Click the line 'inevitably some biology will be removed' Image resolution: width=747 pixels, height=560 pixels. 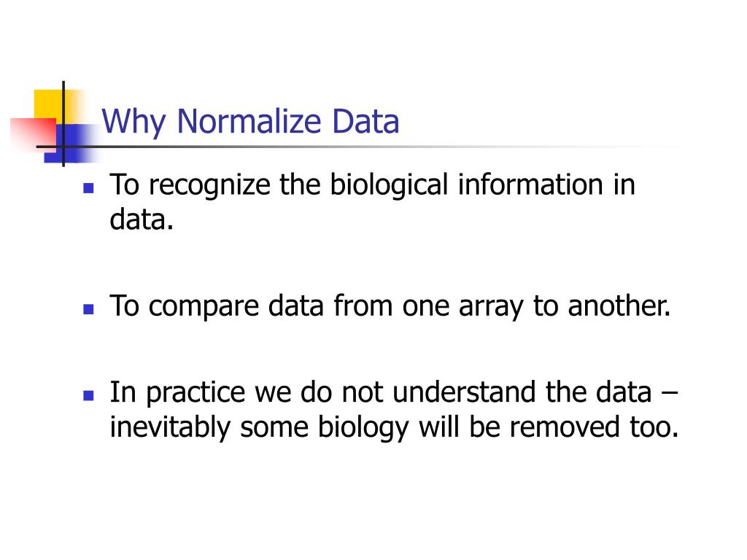coord(365,428)
